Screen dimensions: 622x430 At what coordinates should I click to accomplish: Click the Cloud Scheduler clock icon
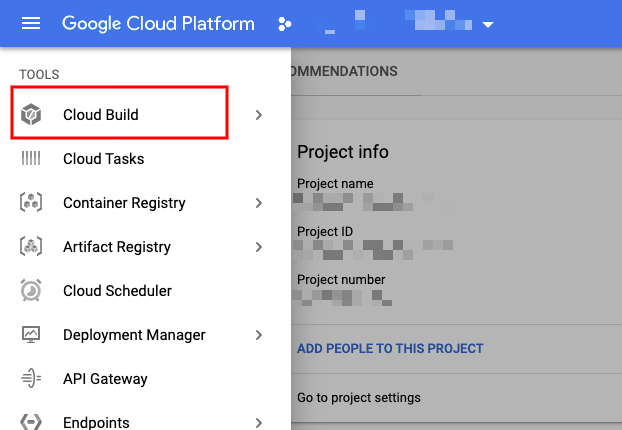[x=31, y=291]
